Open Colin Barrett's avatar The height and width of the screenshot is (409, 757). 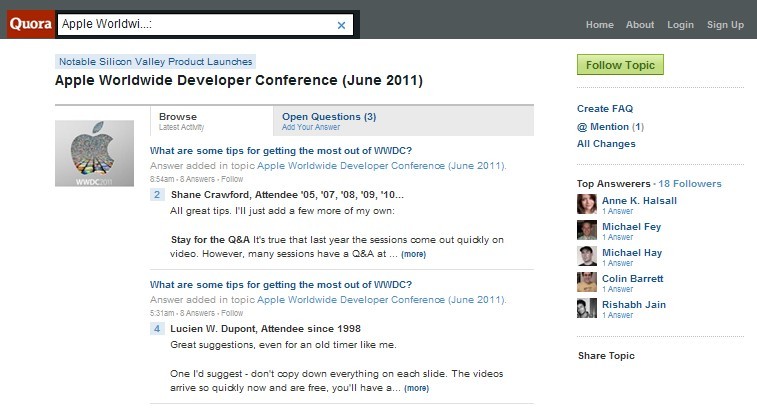587,282
